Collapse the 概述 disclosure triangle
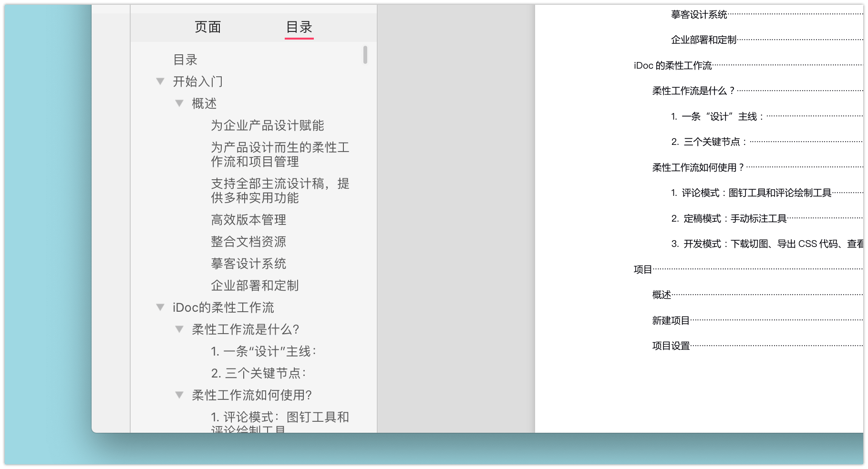This screenshot has width=868, height=469. [179, 102]
